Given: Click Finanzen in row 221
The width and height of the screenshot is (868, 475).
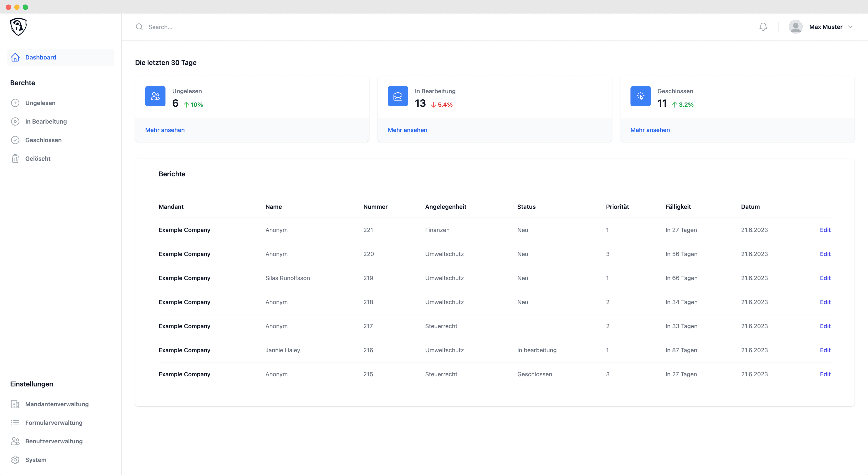Looking at the screenshot, I should 437,230.
